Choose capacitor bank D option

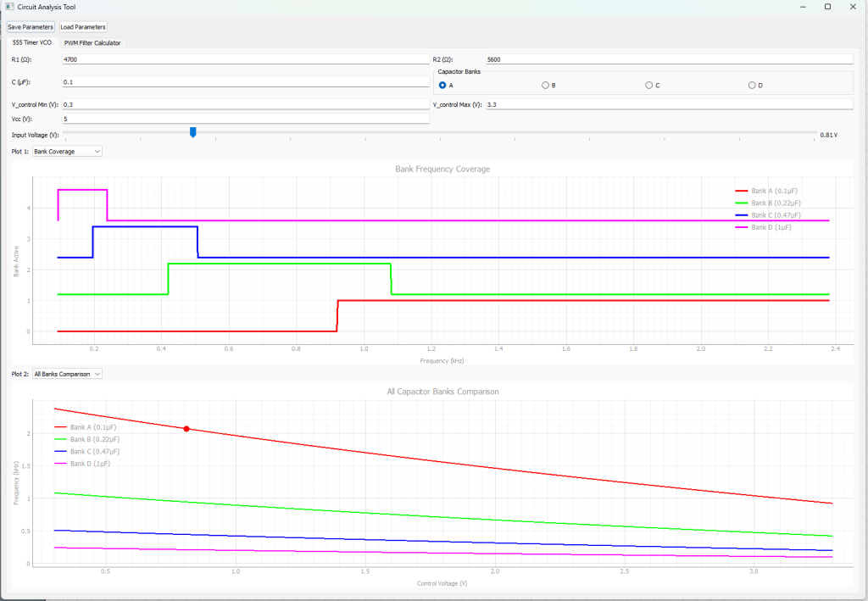pyautogui.click(x=752, y=86)
